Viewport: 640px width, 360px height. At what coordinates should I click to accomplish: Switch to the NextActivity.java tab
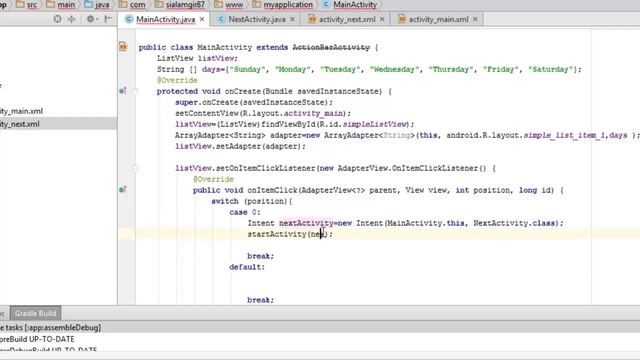pos(256,19)
